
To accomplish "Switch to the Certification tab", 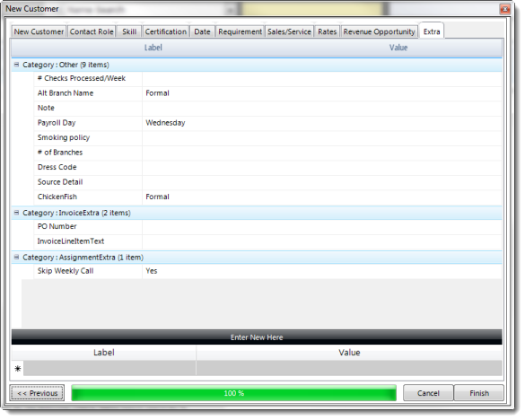I will click(166, 31).
